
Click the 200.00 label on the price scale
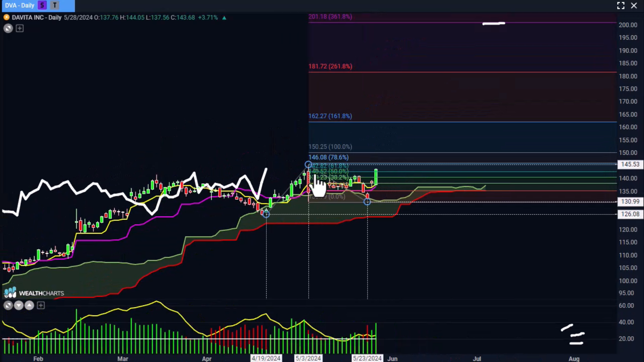coord(628,25)
